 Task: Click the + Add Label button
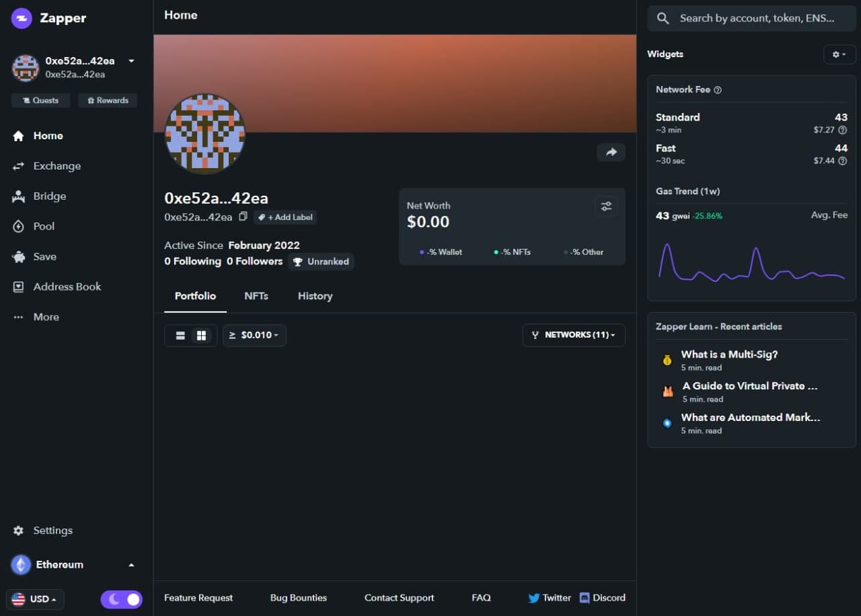pyautogui.click(x=285, y=217)
